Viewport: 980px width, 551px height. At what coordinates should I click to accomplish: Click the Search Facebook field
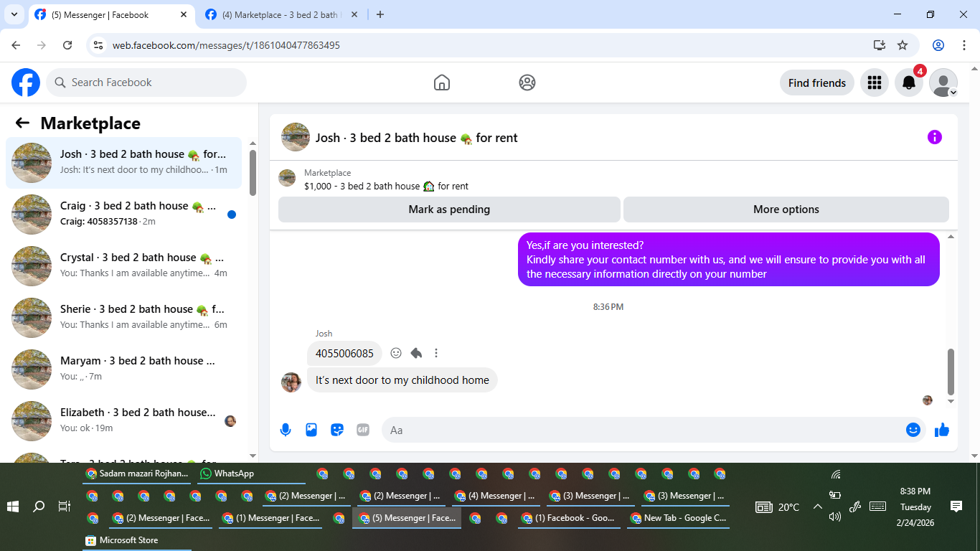(x=146, y=83)
